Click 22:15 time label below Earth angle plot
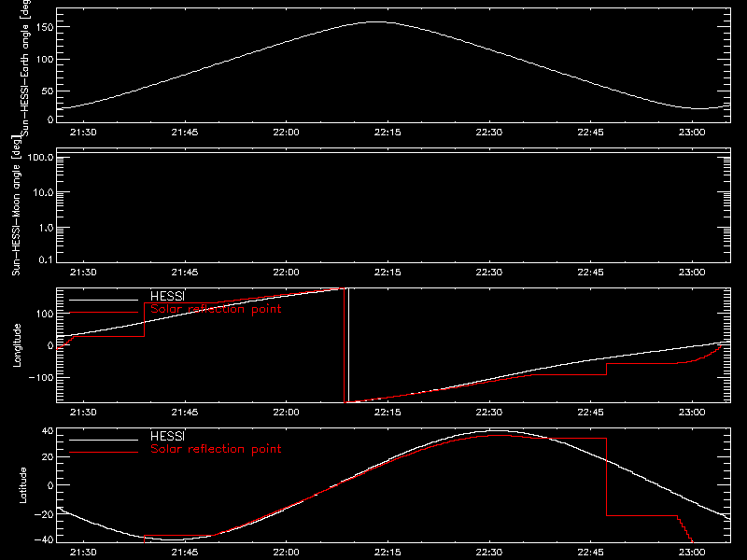 tap(388, 133)
